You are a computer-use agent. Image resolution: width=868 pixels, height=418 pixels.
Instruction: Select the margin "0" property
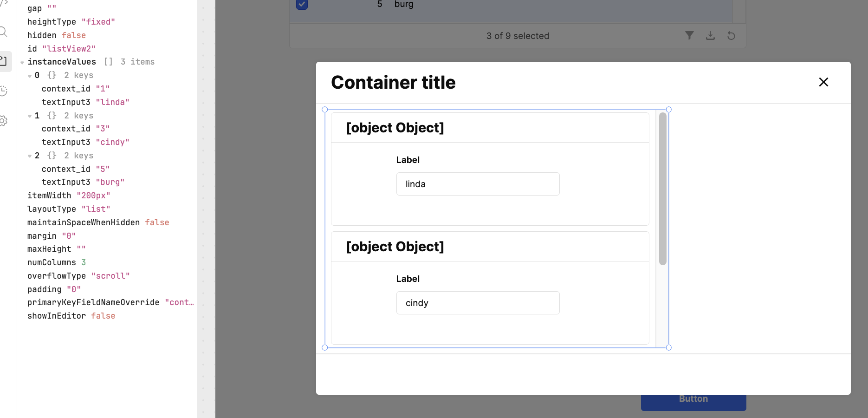(52, 236)
